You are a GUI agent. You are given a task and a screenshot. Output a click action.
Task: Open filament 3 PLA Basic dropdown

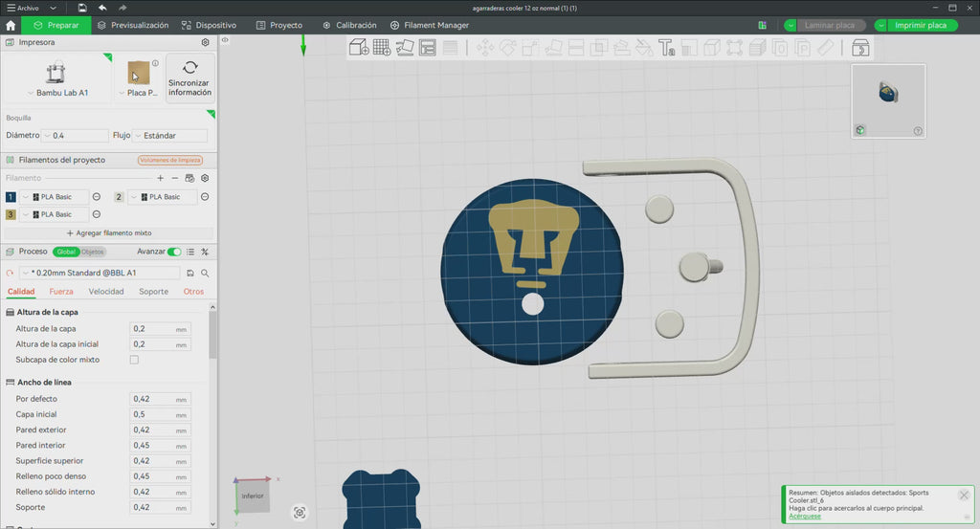pyautogui.click(x=55, y=214)
